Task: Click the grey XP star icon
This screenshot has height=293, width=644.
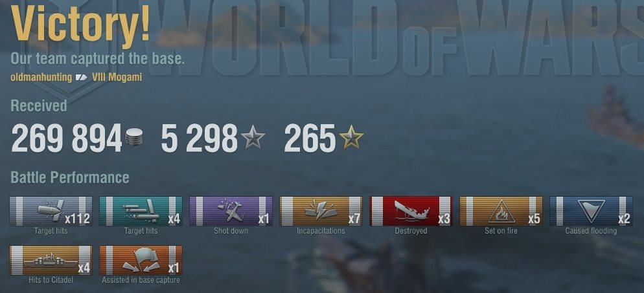Action: point(253,137)
